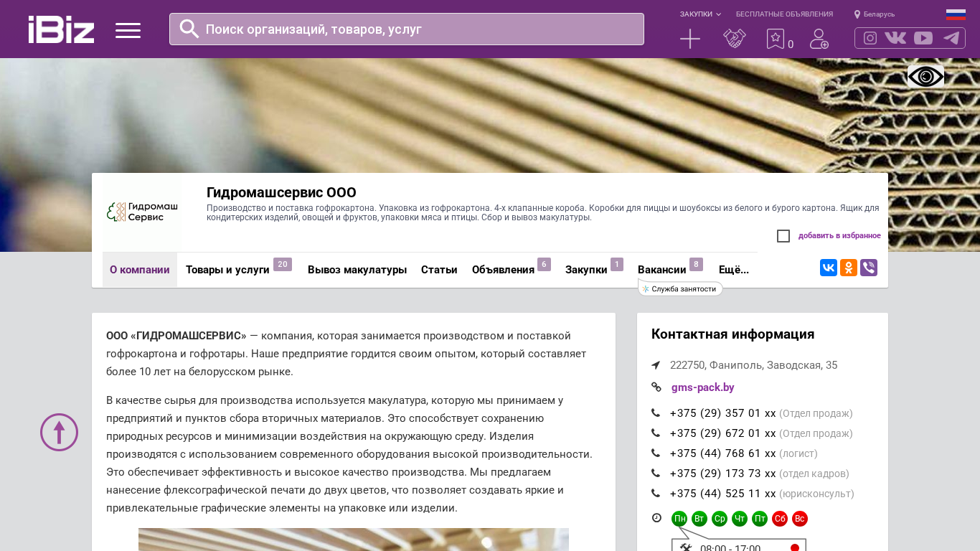This screenshot has width=980, height=551.
Task: Click the search field for organizations
Action: pyautogui.click(x=407, y=29)
